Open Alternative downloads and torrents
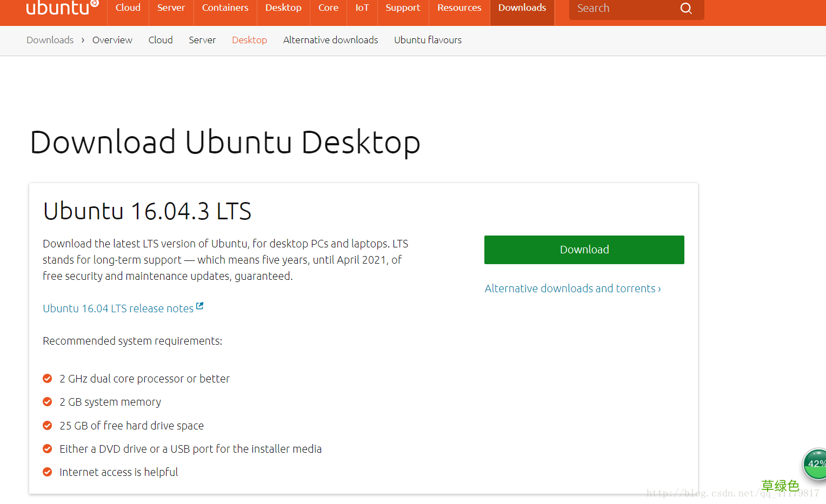 click(x=572, y=288)
